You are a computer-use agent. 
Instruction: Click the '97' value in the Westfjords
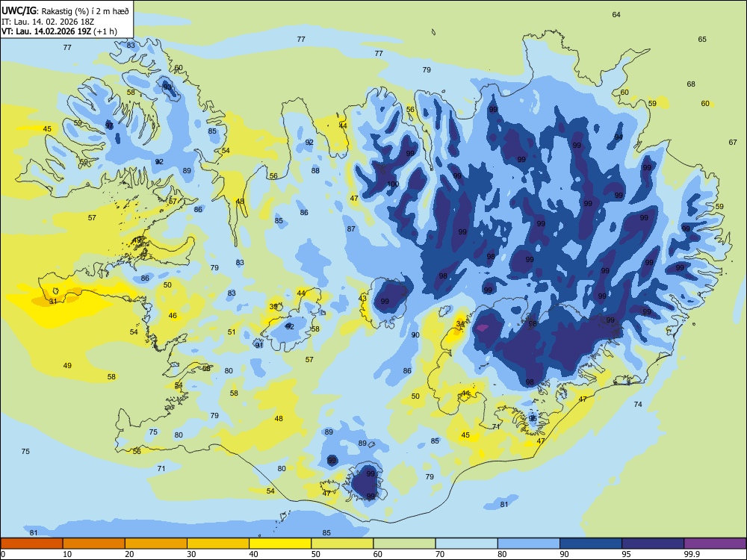click(x=110, y=126)
